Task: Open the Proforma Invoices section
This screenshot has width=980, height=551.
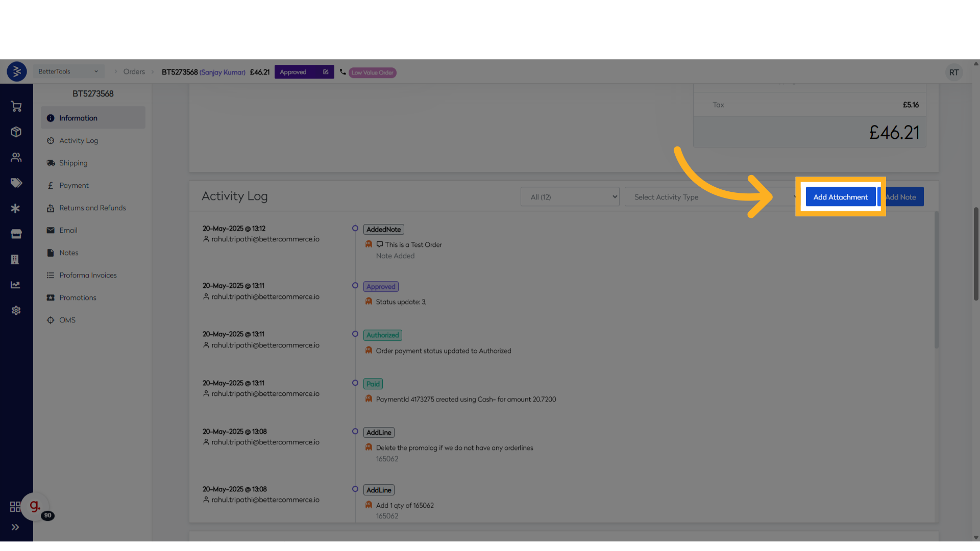Action: pyautogui.click(x=88, y=275)
